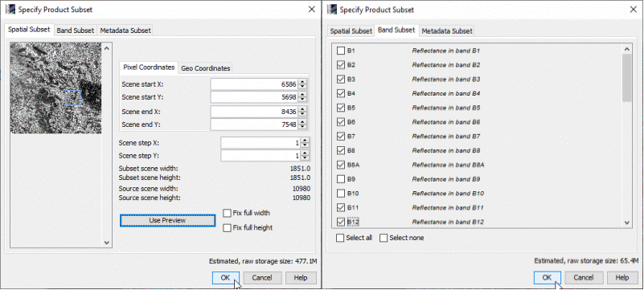The image size is (644, 290).
Task: Open Help in Band Subset dialog
Action: (622, 278)
